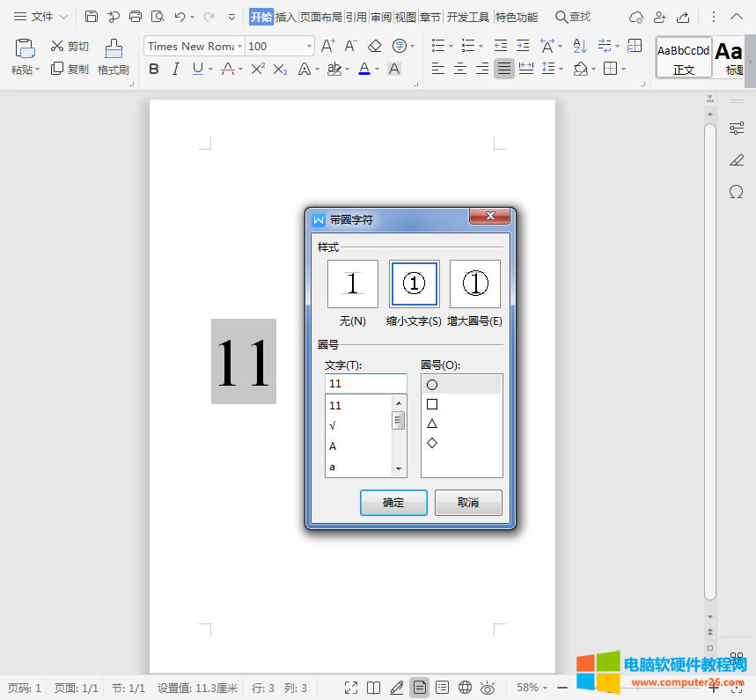Screen dimensions: 756x700
Task: Choose the 增大圈号(E) style option
Action: click(x=475, y=284)
